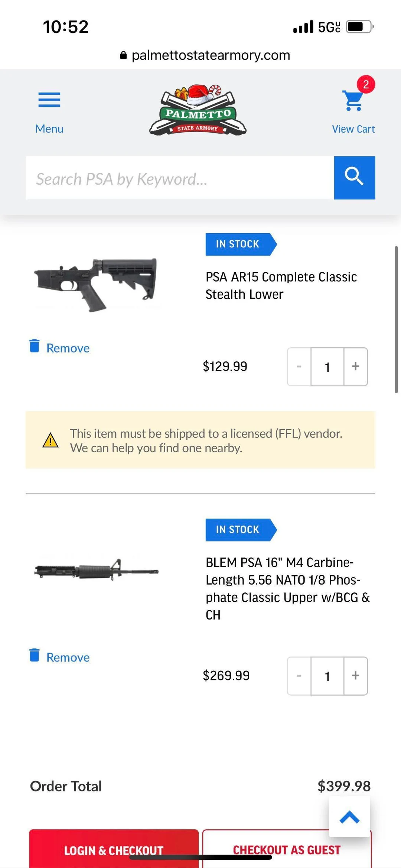This screenshot has width=401, height=868.
Task: Decrease M4 Upper quantity with minus
Action: [x=299, y=676]
